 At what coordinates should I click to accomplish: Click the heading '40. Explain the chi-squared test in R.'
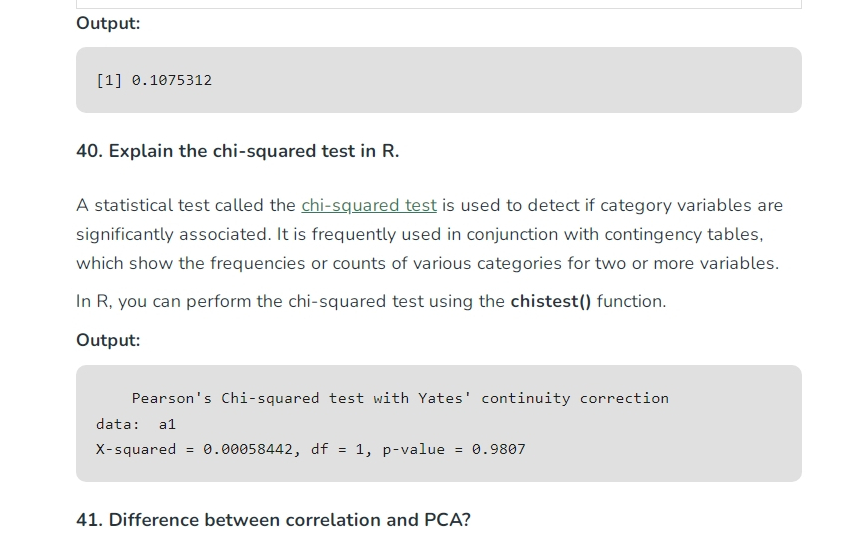[237, 151]
